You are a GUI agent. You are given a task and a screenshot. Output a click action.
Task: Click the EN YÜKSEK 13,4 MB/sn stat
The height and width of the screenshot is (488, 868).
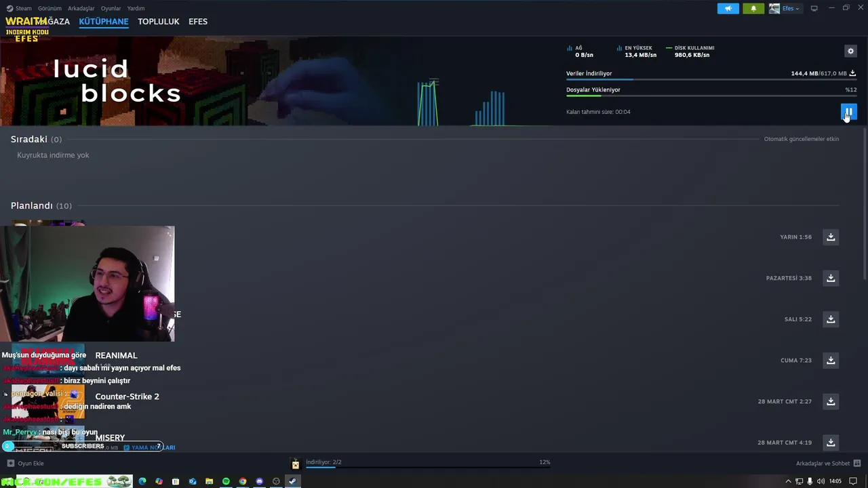pos(637,52)
